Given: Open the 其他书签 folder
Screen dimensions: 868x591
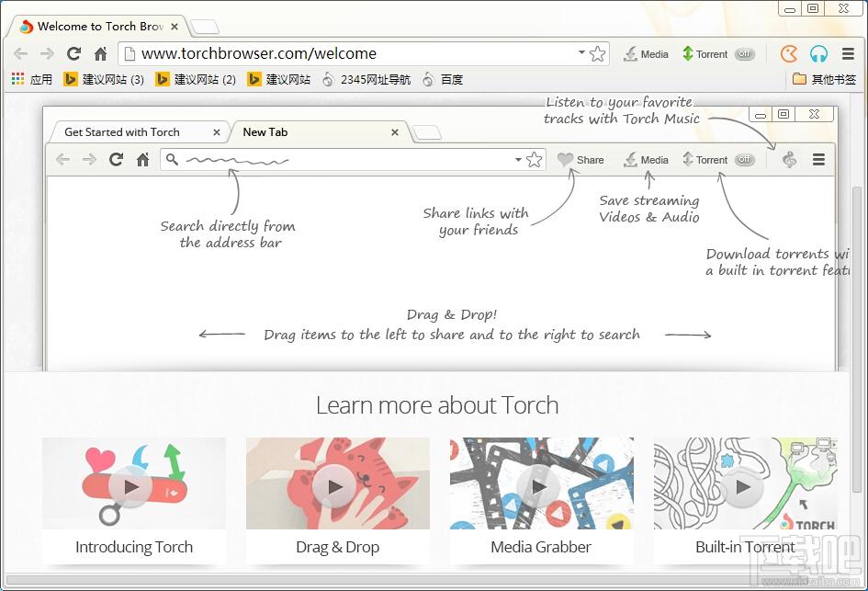Looking at the screenshot, I should point(824,79).
